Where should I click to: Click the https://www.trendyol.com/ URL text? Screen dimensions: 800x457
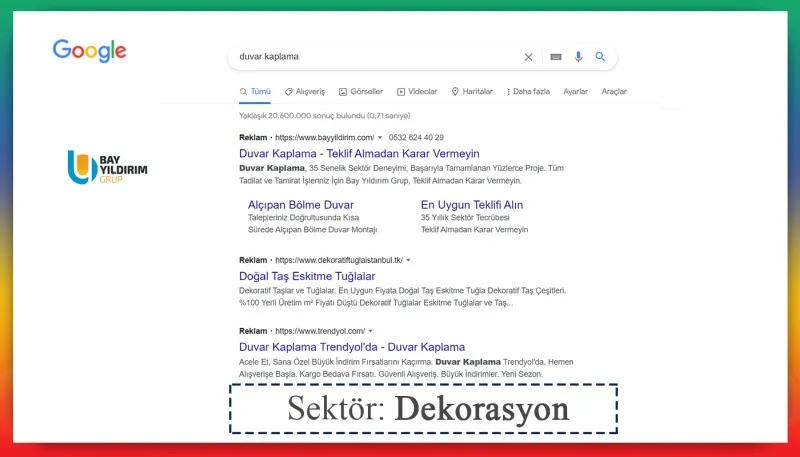[x=320, y=331]
